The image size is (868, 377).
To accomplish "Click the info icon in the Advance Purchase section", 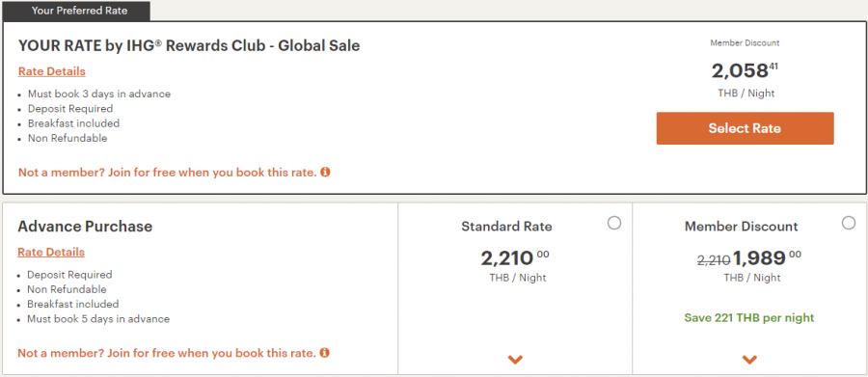I will (x=325, y=352).
